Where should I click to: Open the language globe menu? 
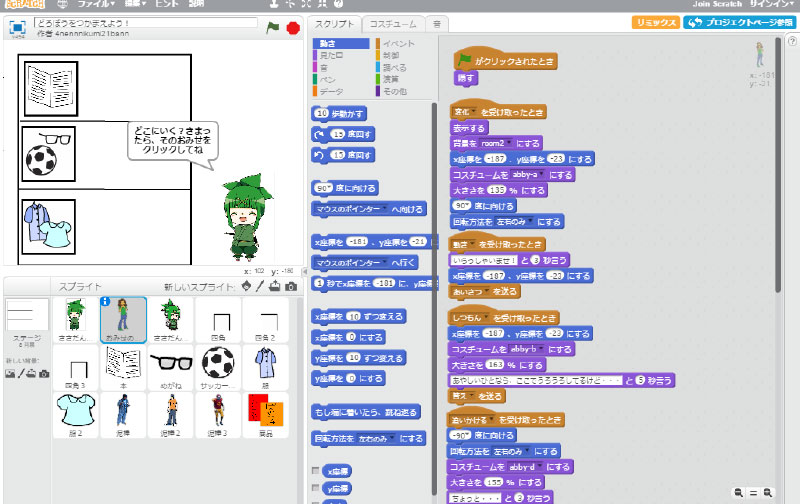[64, 4]
